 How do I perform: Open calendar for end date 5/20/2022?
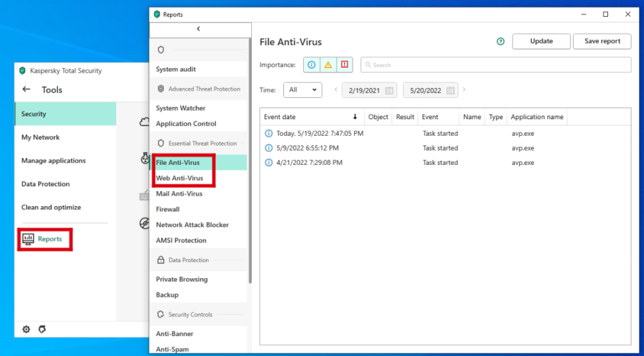click(x=450, y=90)
